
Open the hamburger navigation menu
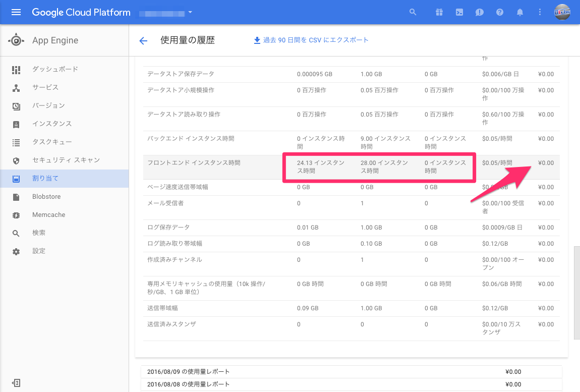click(16, 12)
